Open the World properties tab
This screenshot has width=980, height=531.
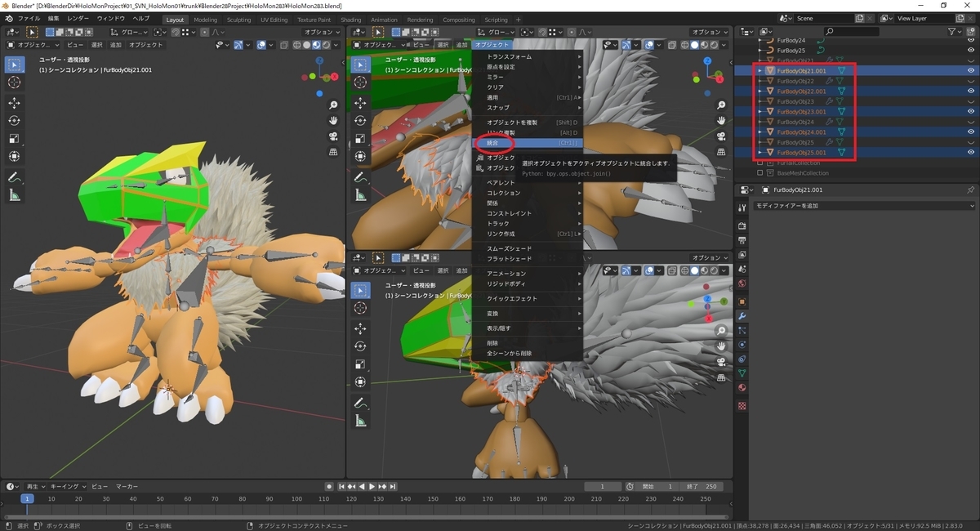click(742, 284)
